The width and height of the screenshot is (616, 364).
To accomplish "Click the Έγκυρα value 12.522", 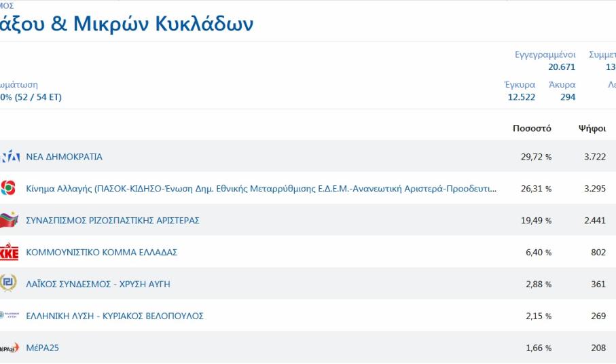I will [521, 97].
